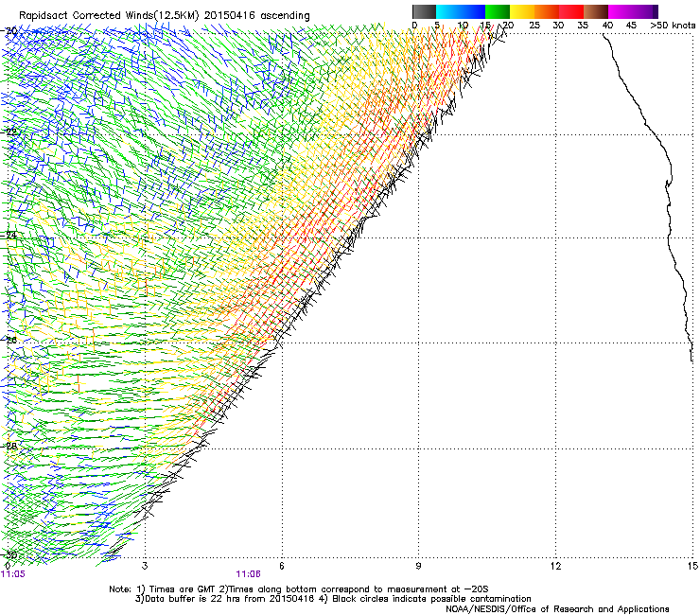Screen dimensions: 700x615
Task: Click the yellow 20–25 knot legend segment
Action: pyautogui.click(x=522, y=11)
